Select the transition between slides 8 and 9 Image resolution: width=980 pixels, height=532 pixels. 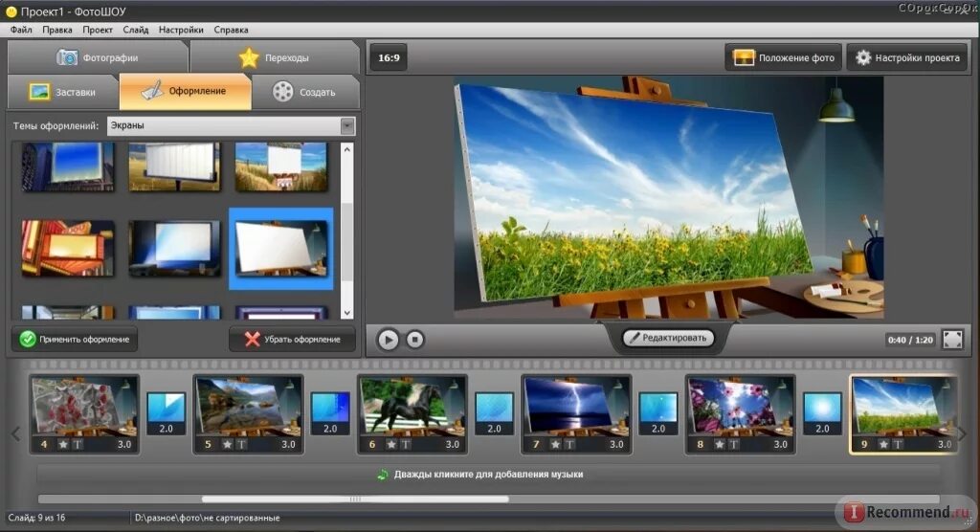pos(822,413)
